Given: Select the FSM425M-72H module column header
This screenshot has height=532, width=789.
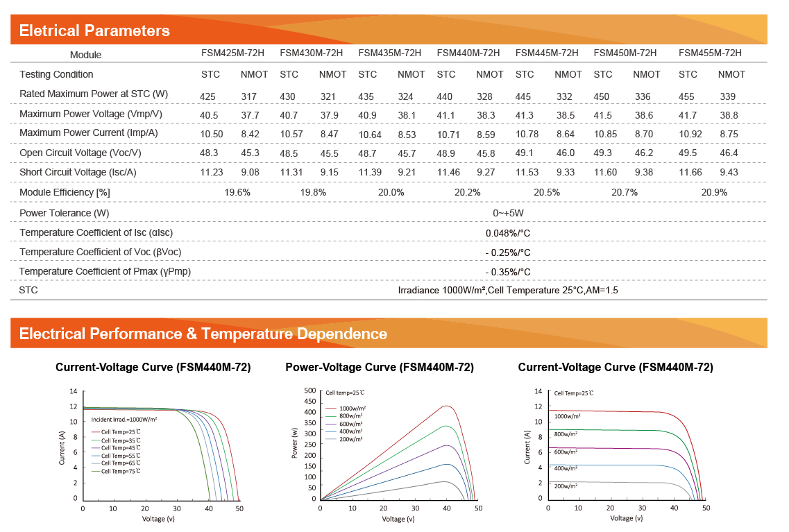Looking at the screenshot, I should pos(232,53).
